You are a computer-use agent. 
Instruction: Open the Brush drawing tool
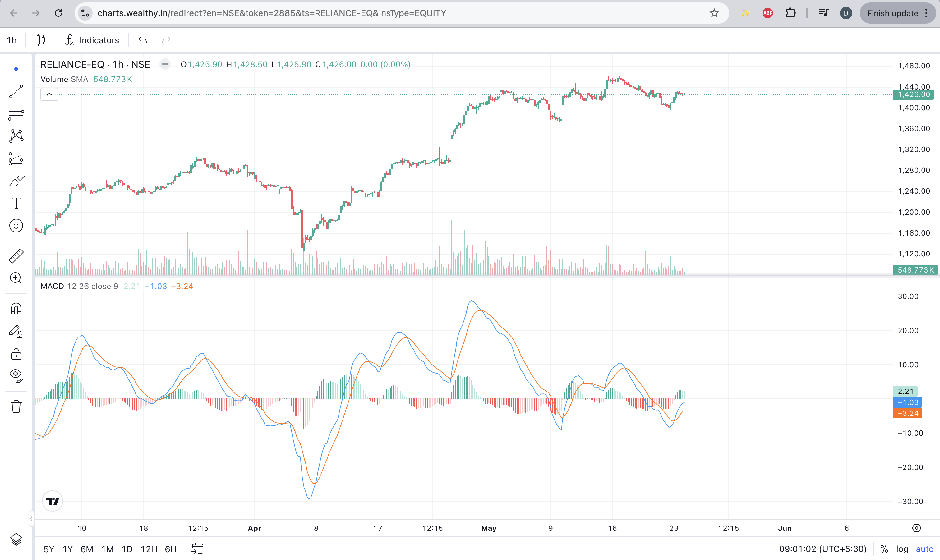coord(16,181)
